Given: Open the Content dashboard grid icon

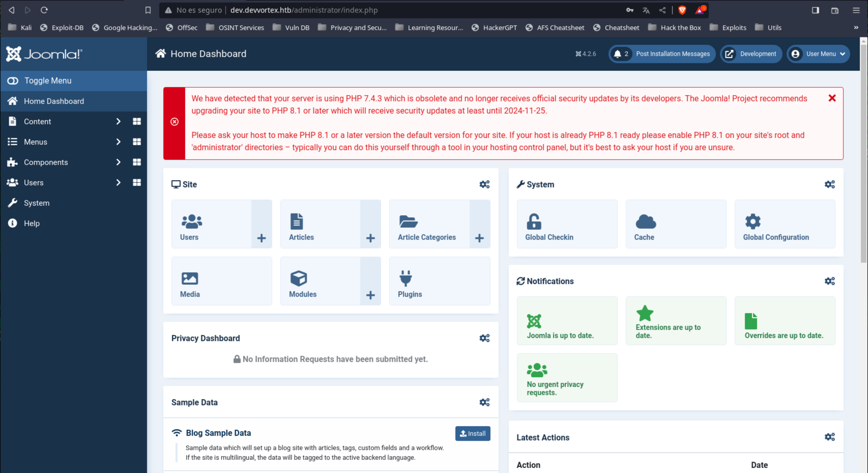Looking at the screenshot, I should click(137, 121).
